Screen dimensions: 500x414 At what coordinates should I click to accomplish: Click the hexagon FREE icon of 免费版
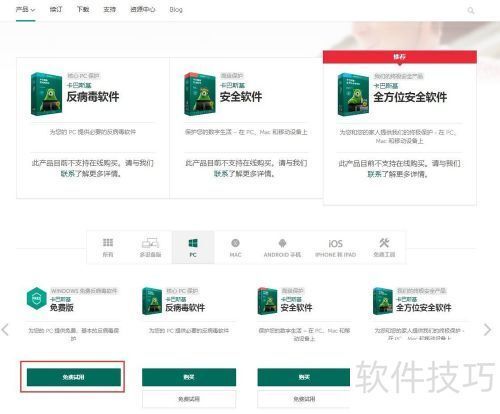point(36,298)
